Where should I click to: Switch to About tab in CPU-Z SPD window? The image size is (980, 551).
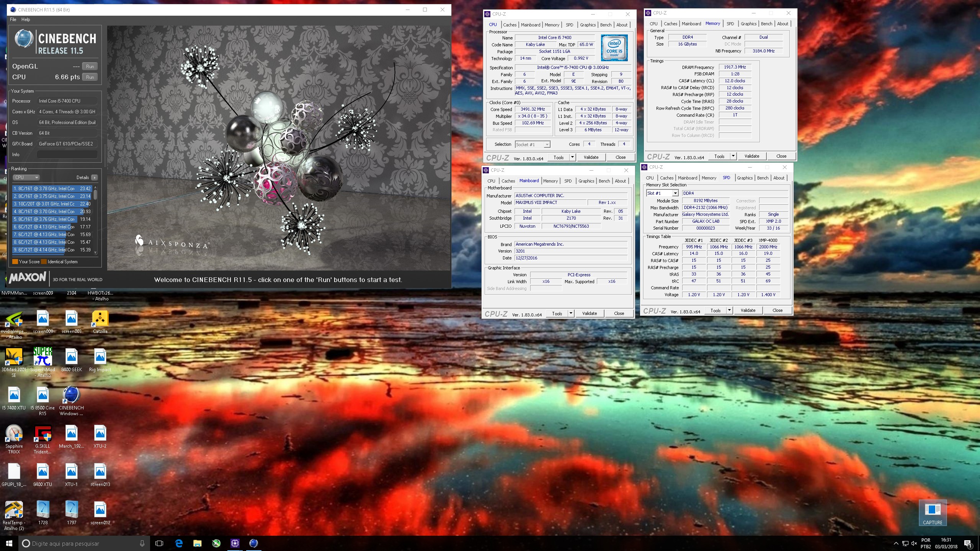[779, 178]
